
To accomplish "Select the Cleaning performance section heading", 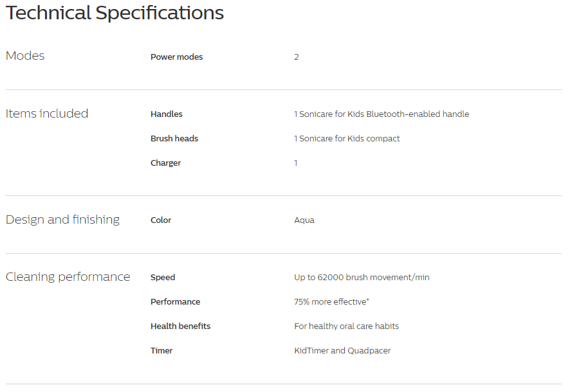I will coord(68,277).
